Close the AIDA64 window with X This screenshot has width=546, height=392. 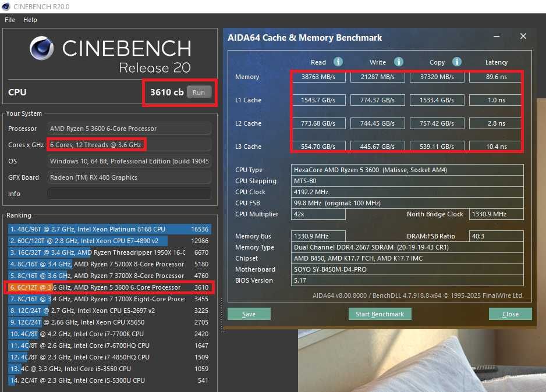point(523,36)
